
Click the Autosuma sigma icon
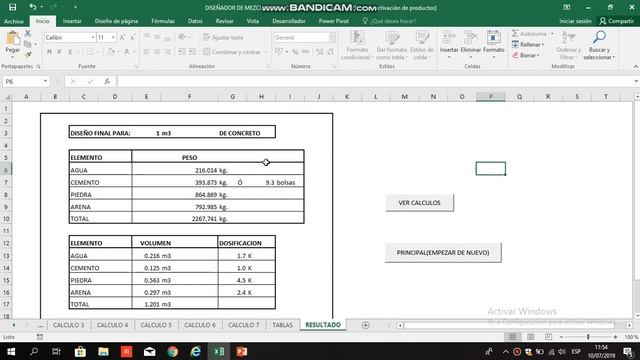[x=515, y=33]
